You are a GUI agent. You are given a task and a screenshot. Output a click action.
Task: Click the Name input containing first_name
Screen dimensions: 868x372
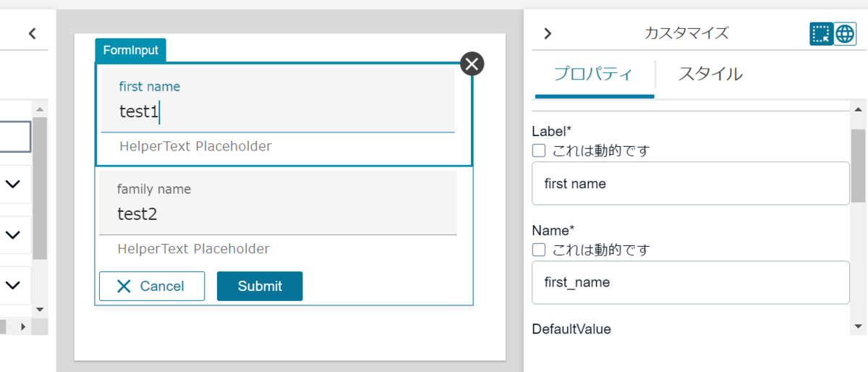(x=690, y=282)
